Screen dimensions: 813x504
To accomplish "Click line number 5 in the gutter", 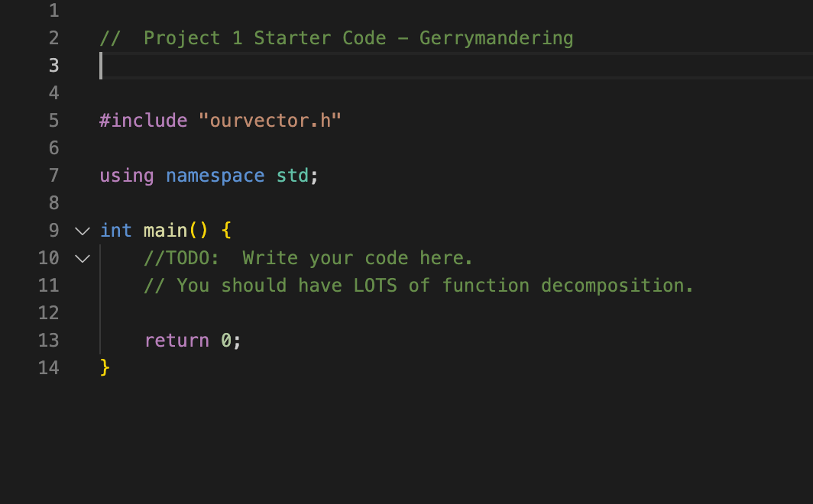I will pyautogui.click(x=53, y=120).
